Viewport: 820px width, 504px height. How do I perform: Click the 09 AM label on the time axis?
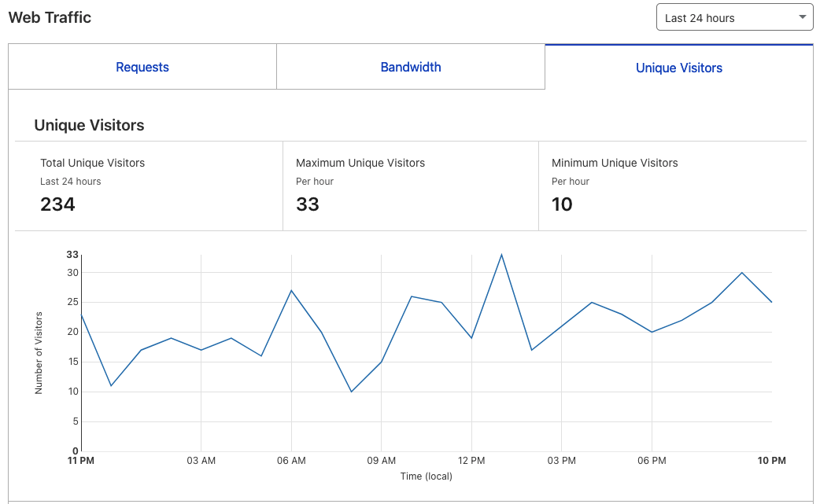tap(382, 461)
